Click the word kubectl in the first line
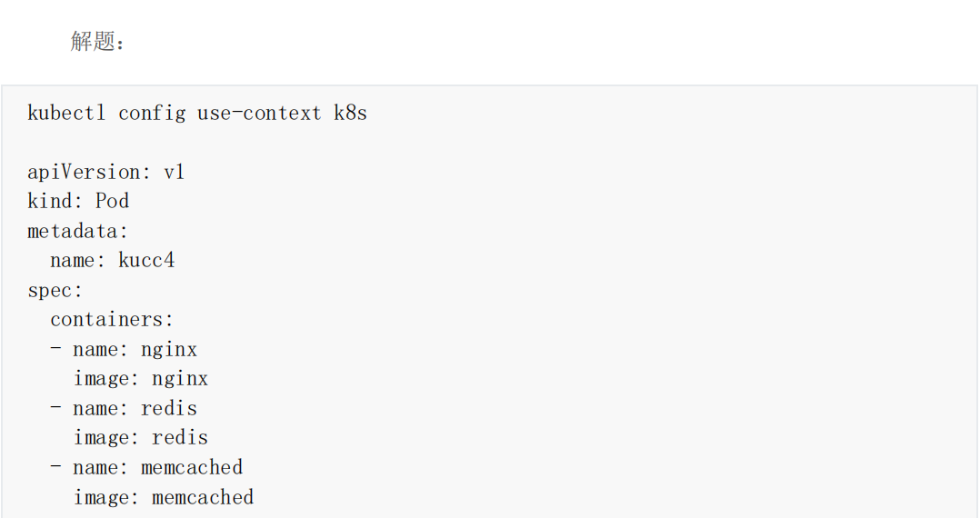The height and width of the screenshot is (518, 980). point(66,113)
